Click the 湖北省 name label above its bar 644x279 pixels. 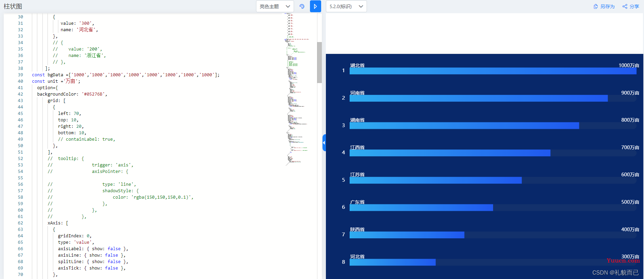click(357, 65)
